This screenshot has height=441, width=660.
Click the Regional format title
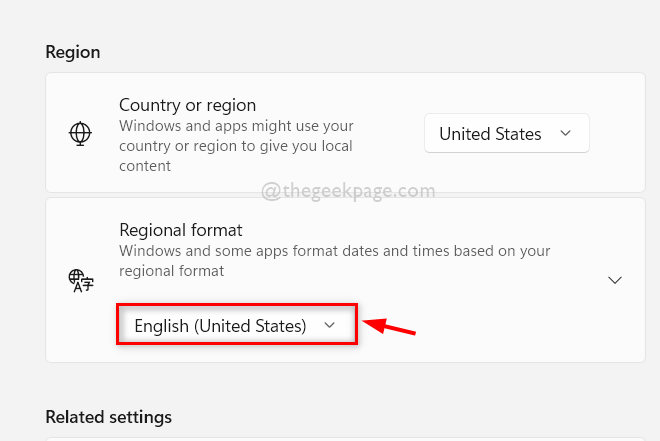point(181,230)
